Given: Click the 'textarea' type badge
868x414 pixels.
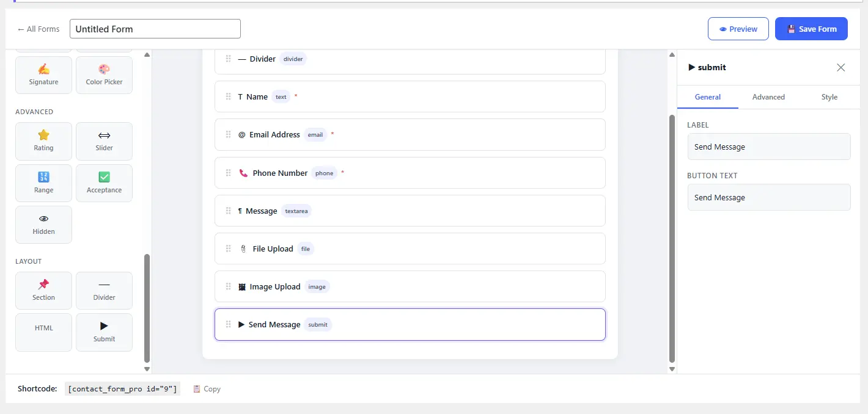Looking at the screenshot, I should coord(296,211).
